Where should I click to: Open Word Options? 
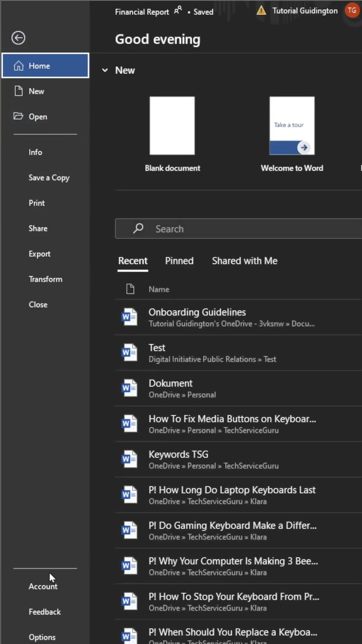coord(42,637)
